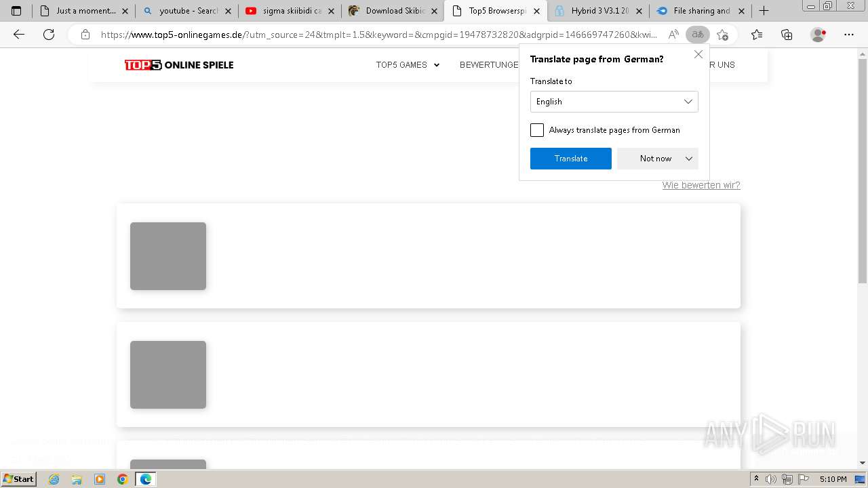Viewport: 868px width, 488px height.
Task: Close the translate prompt with X
Action: (x=698, y=54)
